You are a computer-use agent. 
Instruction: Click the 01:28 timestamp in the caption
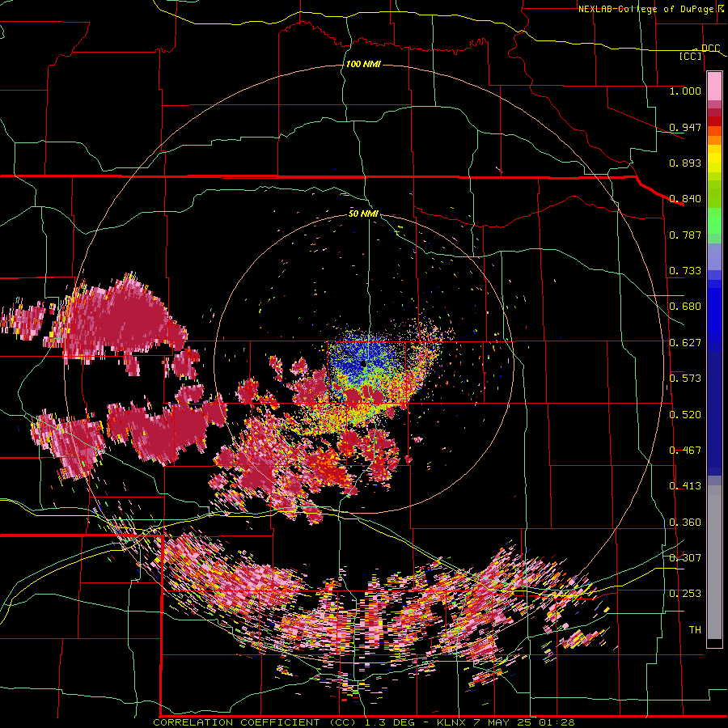(x=557, y=722)
